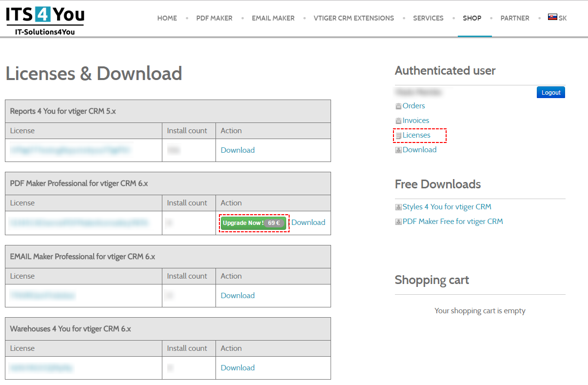The image size is (588, 385).
Task: Click the Orders page icon
Action: (x=398, y=106)
